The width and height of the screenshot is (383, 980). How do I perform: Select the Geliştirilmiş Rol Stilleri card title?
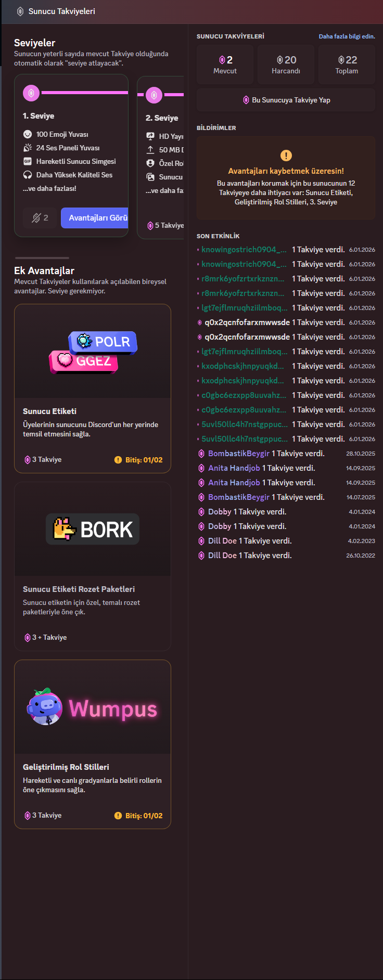tap(66, 767)
